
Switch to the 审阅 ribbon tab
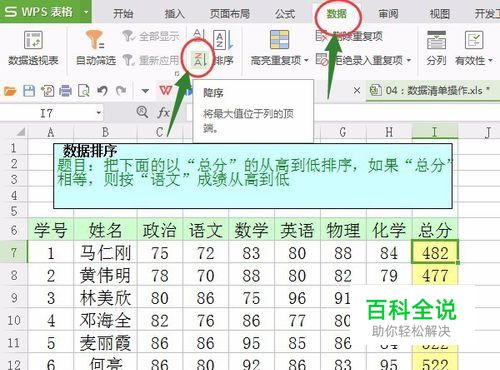(388, 14)
